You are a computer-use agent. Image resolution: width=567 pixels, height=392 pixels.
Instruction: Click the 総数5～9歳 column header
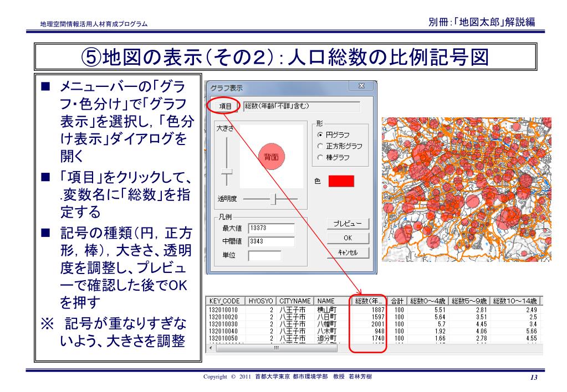pyautogui.click(x=469, y=301)
